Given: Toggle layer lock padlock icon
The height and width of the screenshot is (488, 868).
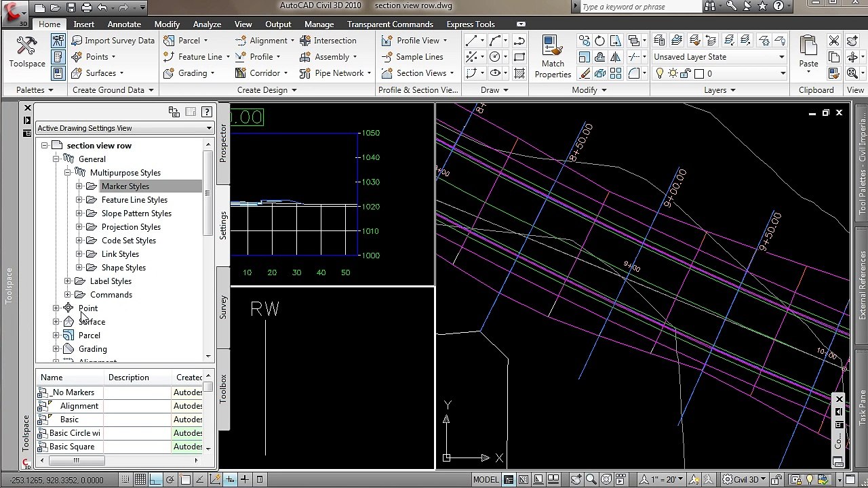Looking at the screenshot, I should point(686,73).
